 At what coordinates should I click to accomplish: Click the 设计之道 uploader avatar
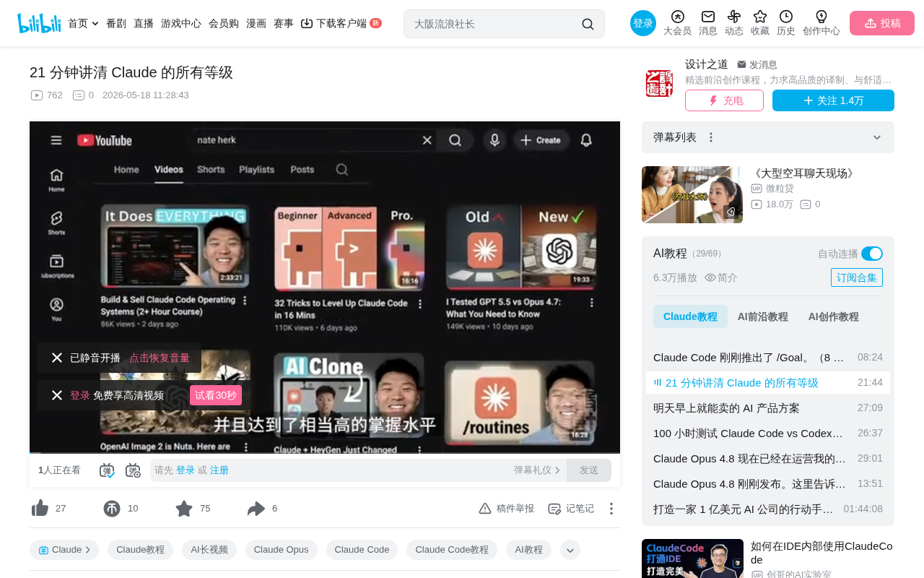click(659, 84)
